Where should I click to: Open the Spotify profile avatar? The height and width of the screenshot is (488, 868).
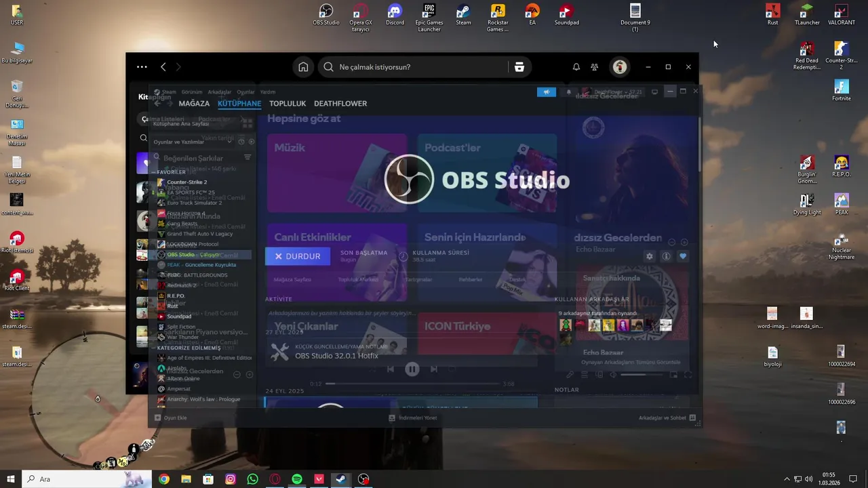pyautogui.click(x=619, y=67)
